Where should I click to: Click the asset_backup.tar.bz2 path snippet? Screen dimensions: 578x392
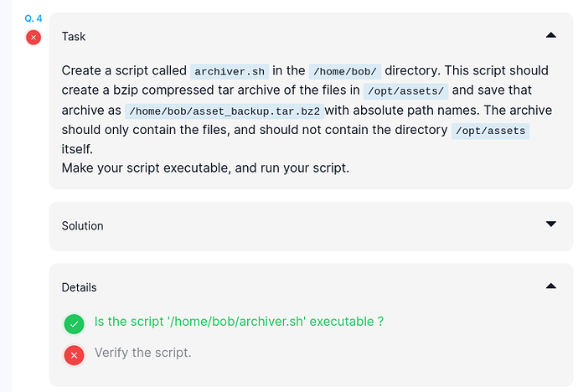(x=223, y=111)
